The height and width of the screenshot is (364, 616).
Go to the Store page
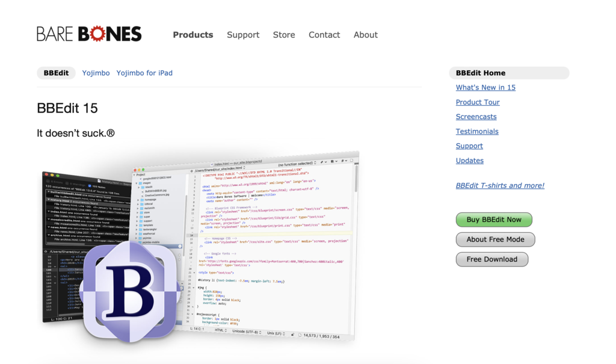(284, 34)
